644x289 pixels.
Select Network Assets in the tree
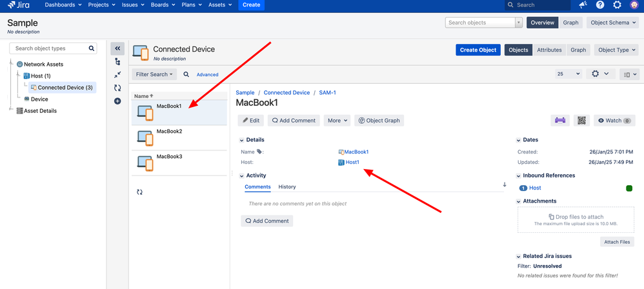point(43,65)
